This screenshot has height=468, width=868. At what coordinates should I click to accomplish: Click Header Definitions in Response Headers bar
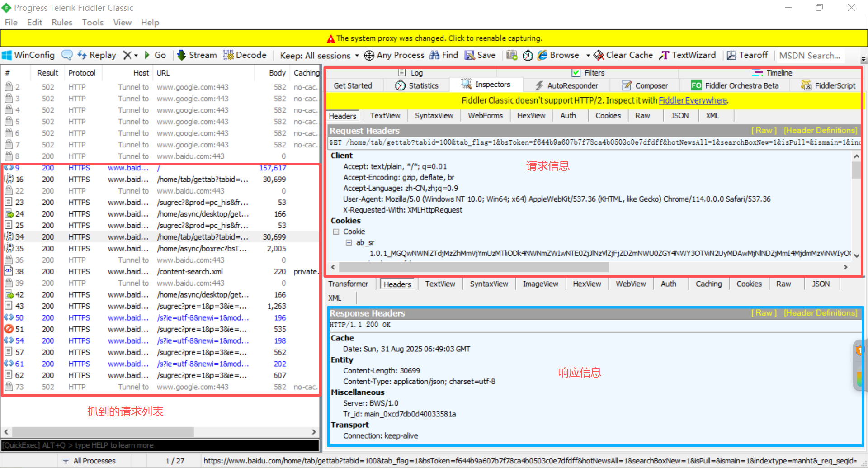(x=821, y=313)
